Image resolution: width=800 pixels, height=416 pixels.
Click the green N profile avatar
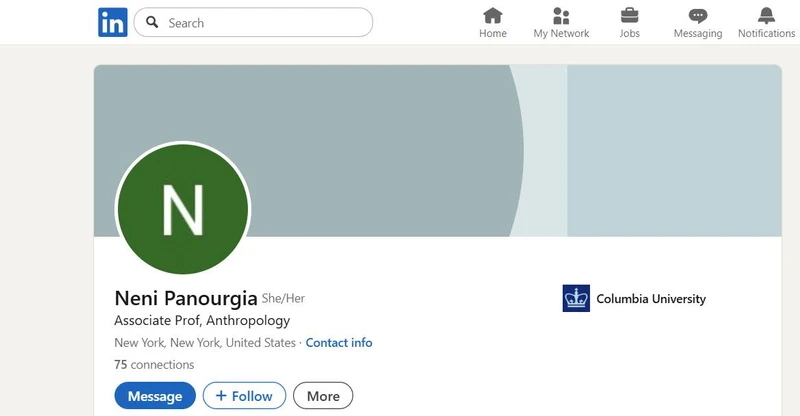pyautogui.click(x=183, y=209)
